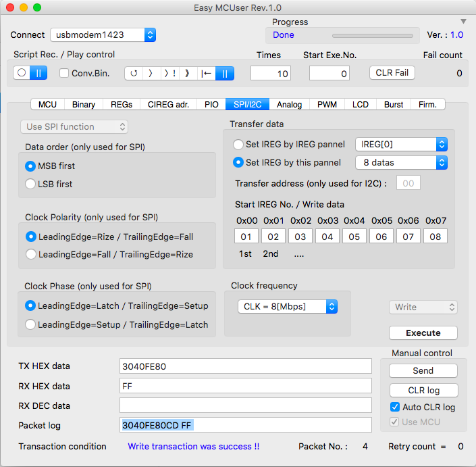Switch to the MCU tab
This screenshot has width=476, height=467.
pos(47,105)
